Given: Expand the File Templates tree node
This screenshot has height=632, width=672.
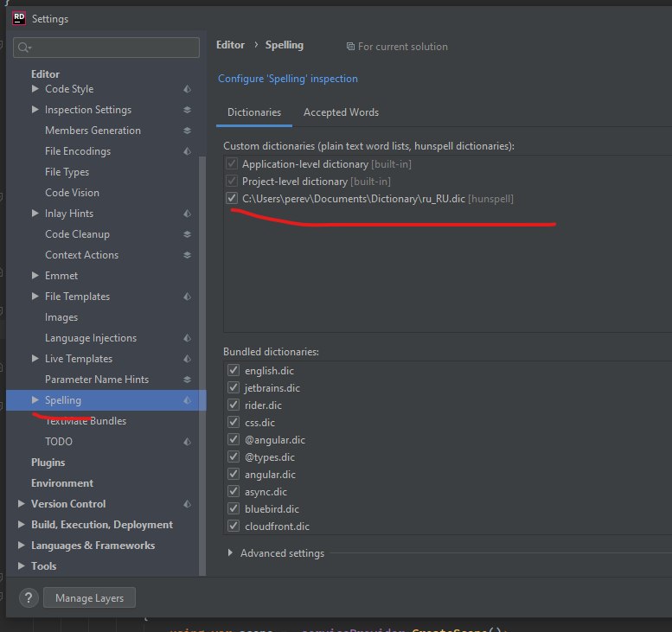Looking at the screenshot, I should 35,296.
